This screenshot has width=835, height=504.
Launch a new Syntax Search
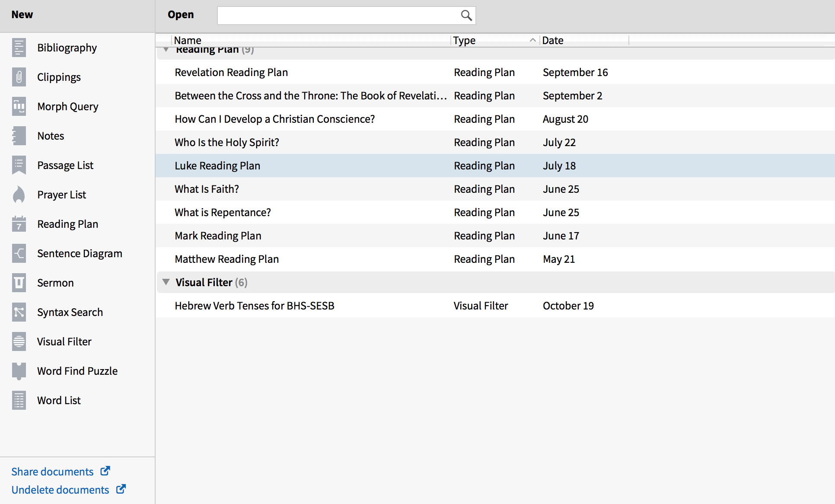70,312
